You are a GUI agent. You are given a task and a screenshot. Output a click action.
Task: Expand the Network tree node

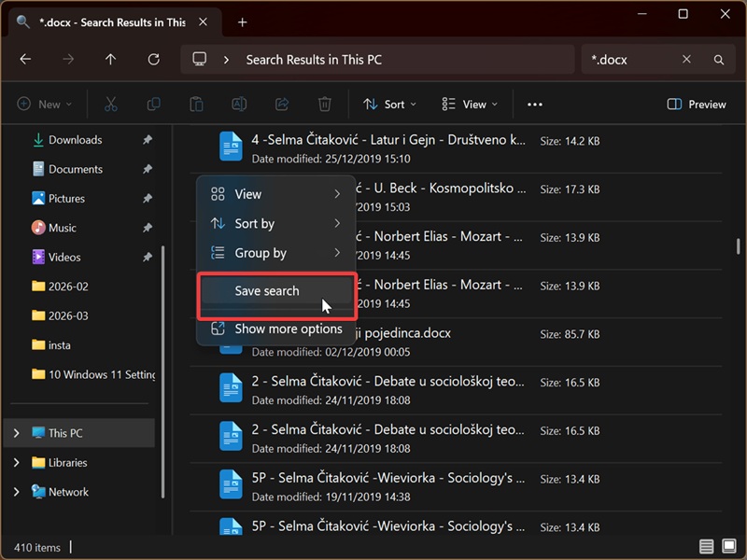(17, 492)
